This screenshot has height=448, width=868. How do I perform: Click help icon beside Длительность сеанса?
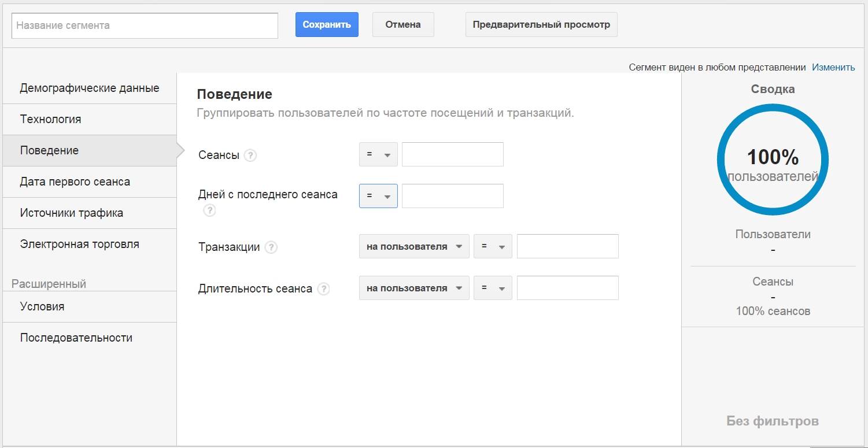pyautogui.click(x=324, y=289)
